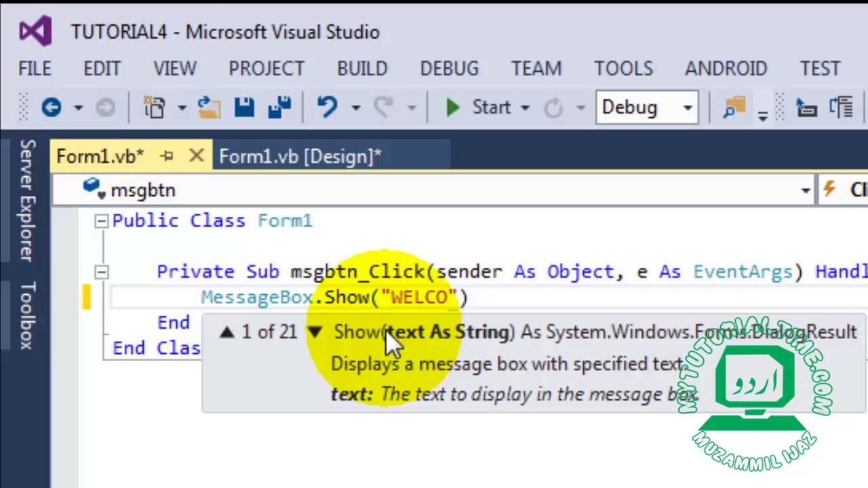Click the "msgbtn_Click" method name
Viewport: 868px width, 488px height.
point(357,272)
